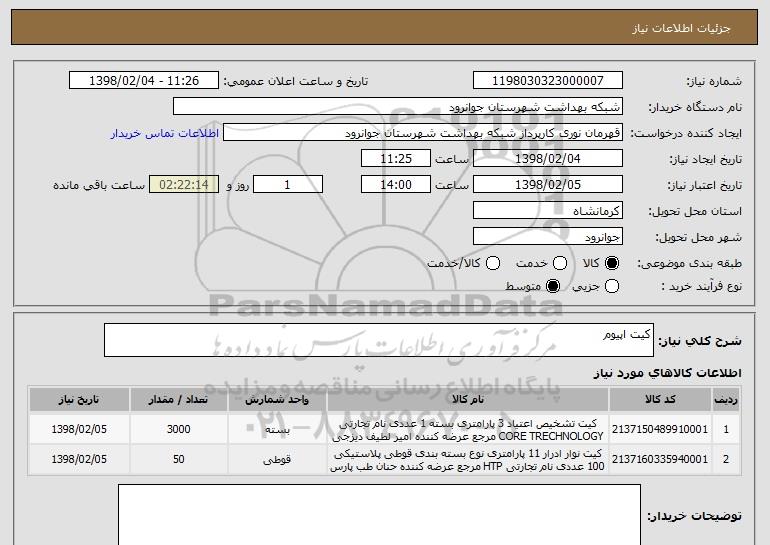Click row 2 need date 1398/02/05
The width and height of the screenshot is (770, 545).
click(79, 460)
